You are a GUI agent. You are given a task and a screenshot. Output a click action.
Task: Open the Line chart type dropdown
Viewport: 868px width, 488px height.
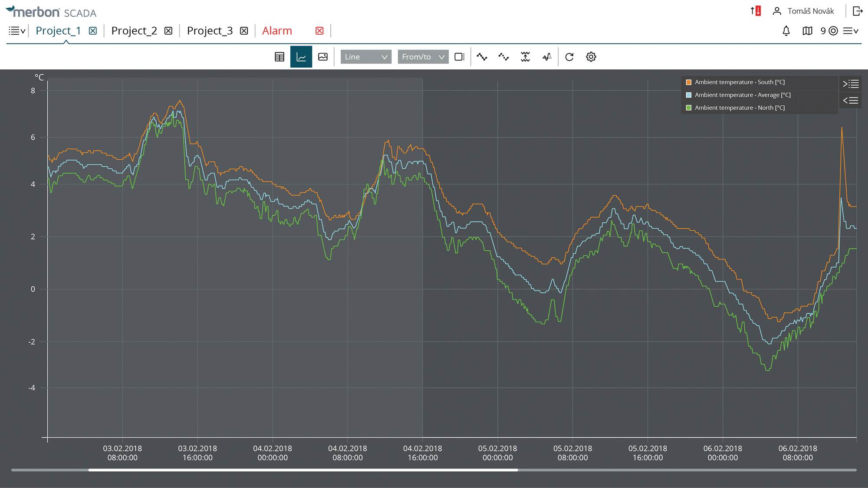tap(366, 57)
